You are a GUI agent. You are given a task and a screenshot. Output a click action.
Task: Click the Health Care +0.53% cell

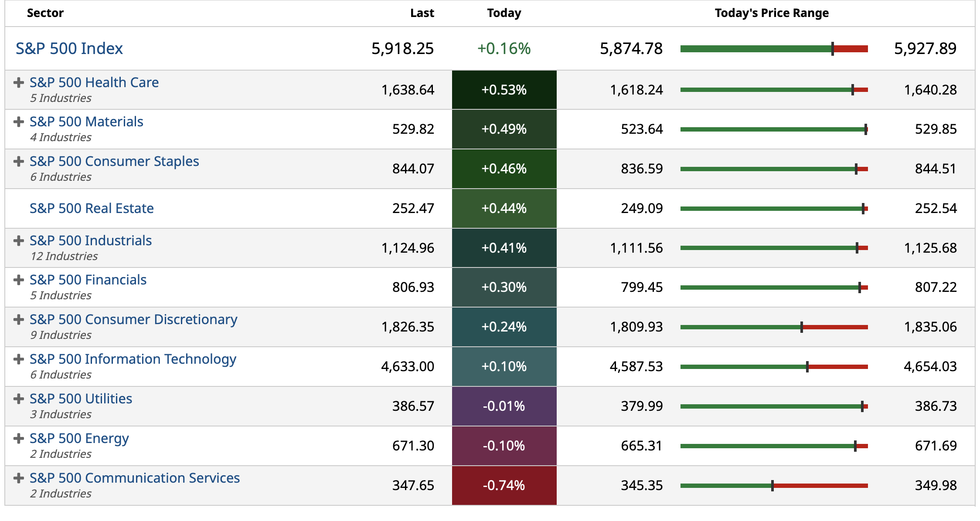pos(504,90)
